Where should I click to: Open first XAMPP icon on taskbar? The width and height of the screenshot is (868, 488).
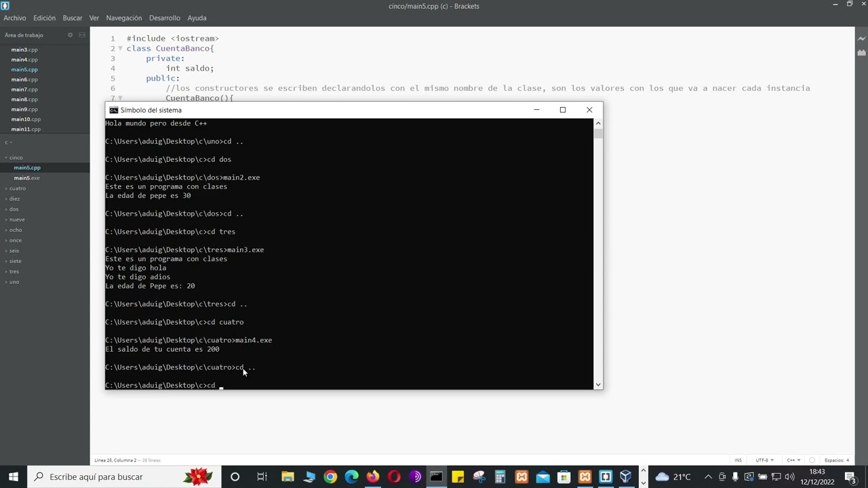click(x=521, y=476)
